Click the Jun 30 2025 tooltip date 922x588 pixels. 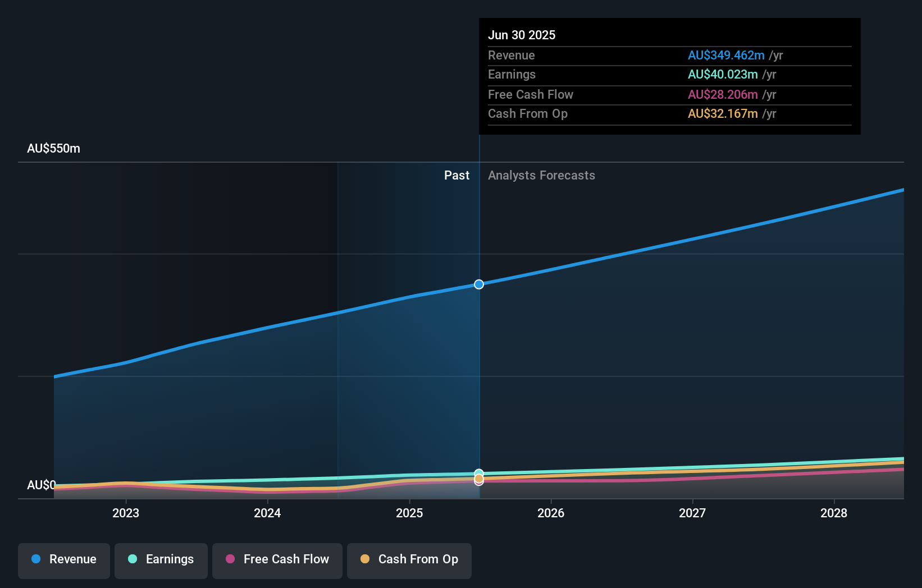pyautogui.click(x=522, y=35)
